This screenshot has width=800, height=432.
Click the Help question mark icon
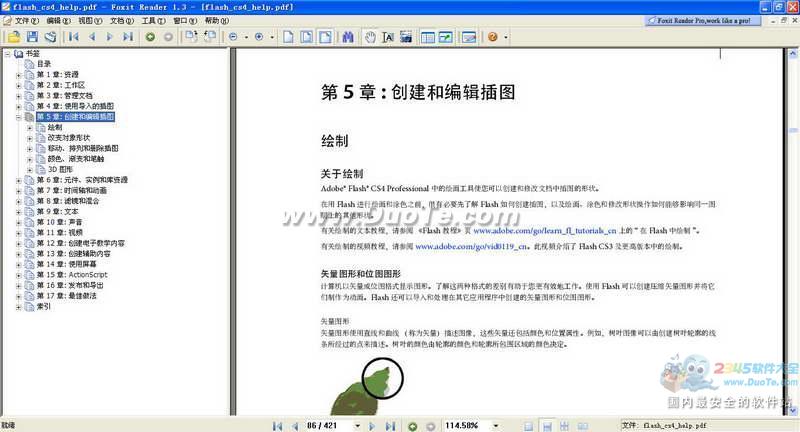click(492, 37)
